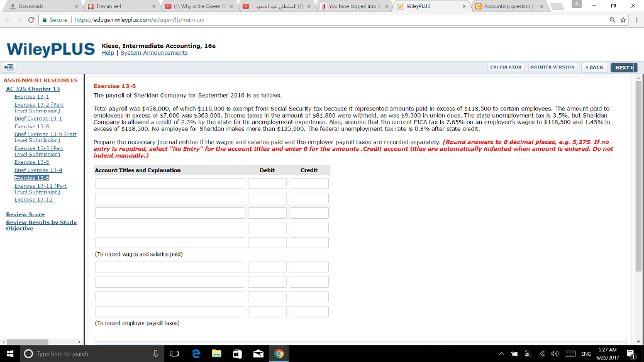Check the battery status icon

click(514, 354)
